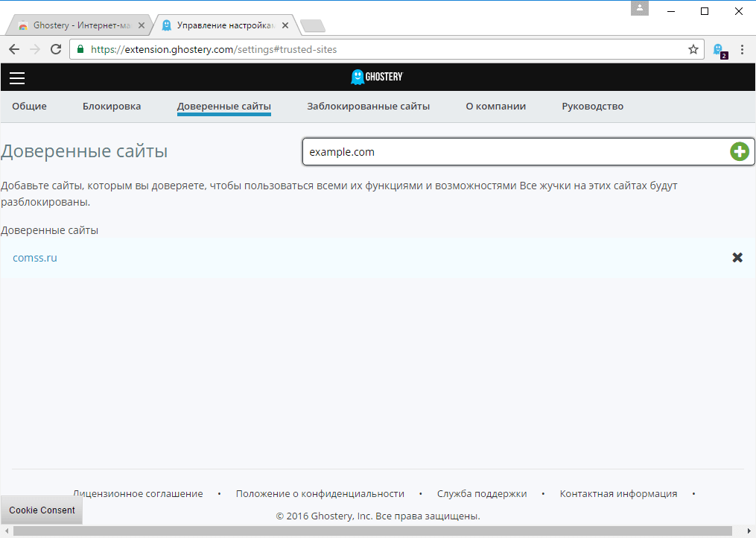This screenshot has width=756, height=538.
Task: Open the Лицензионное соглашение footer link
Action: [x=138, y=493]
